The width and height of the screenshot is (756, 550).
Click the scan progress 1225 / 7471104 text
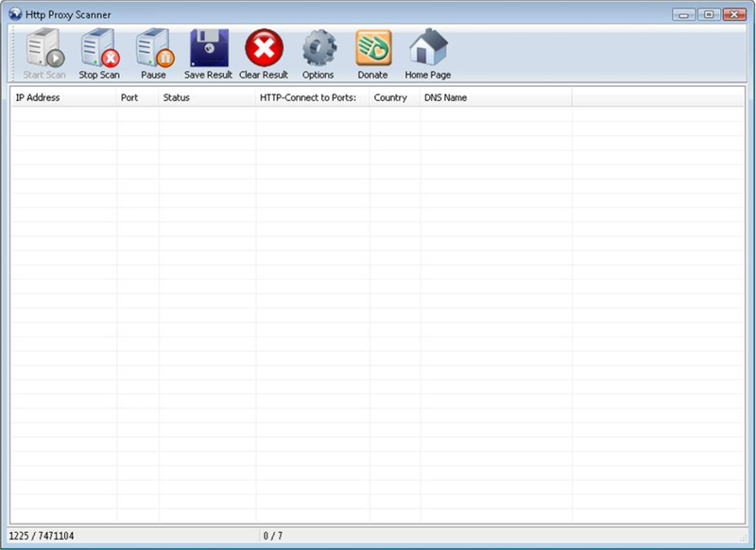[42, 536]
